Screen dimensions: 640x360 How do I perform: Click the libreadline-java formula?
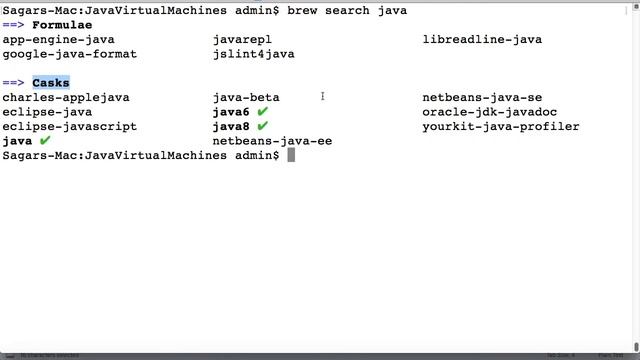(x=482, y=39)
